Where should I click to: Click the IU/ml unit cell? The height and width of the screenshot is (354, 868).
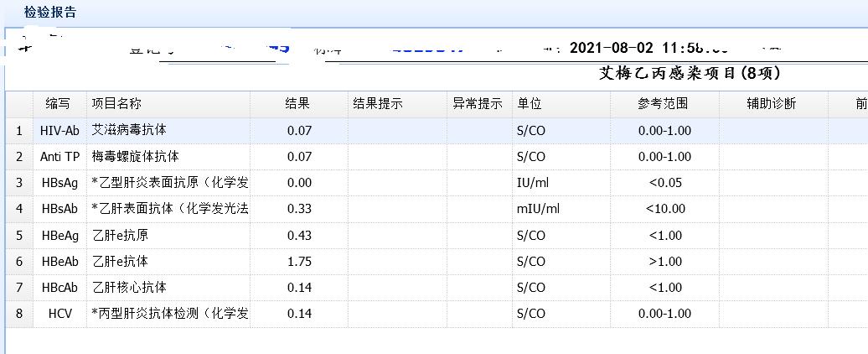coord(561,183)
